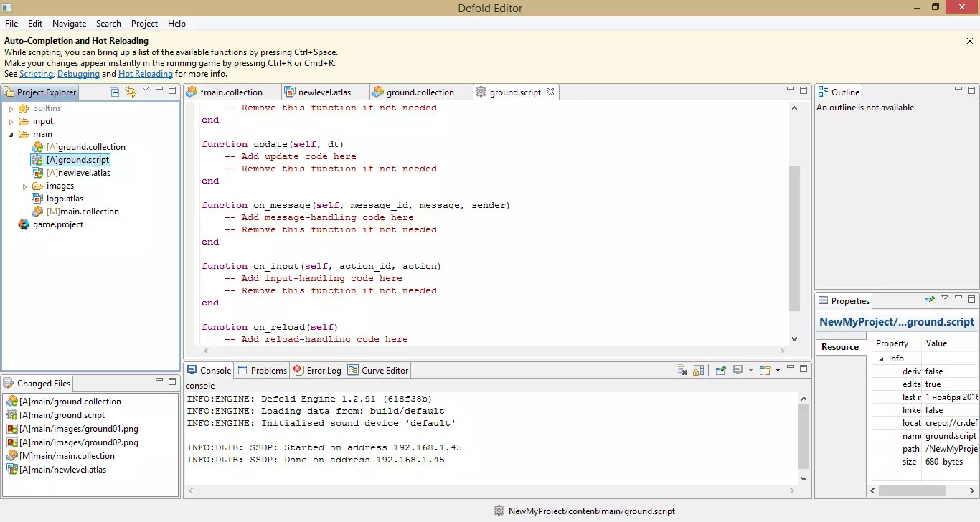Expand the builtins folder
The image size is (980, 522).
pyautogui.click(x=11, y=109)
